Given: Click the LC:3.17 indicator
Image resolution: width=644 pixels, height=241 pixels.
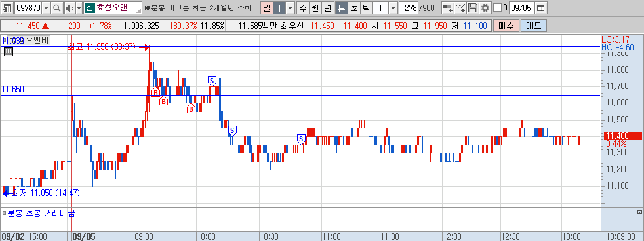Looking at the screenshot, I should 616,40.
